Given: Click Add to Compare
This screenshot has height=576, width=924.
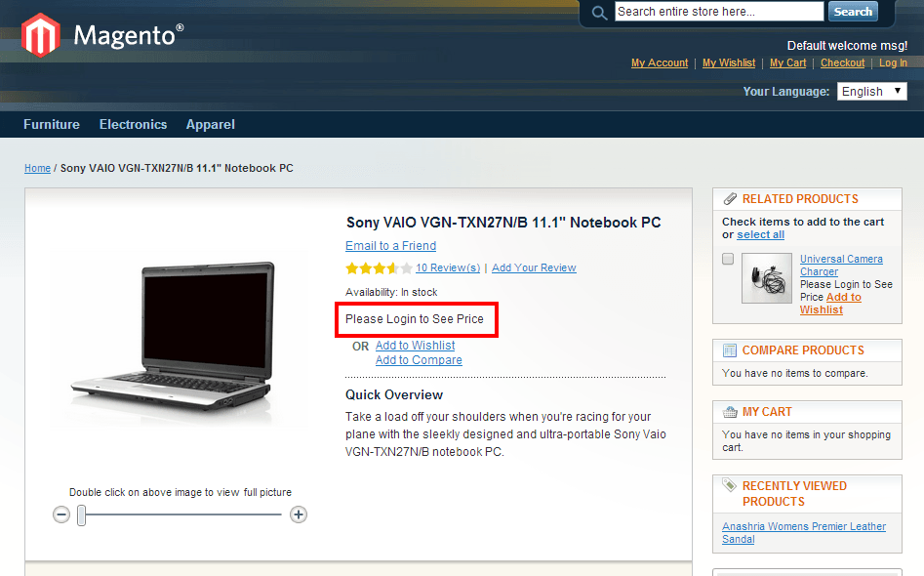Looking at the screenshot, I should (x=419, y=360).
